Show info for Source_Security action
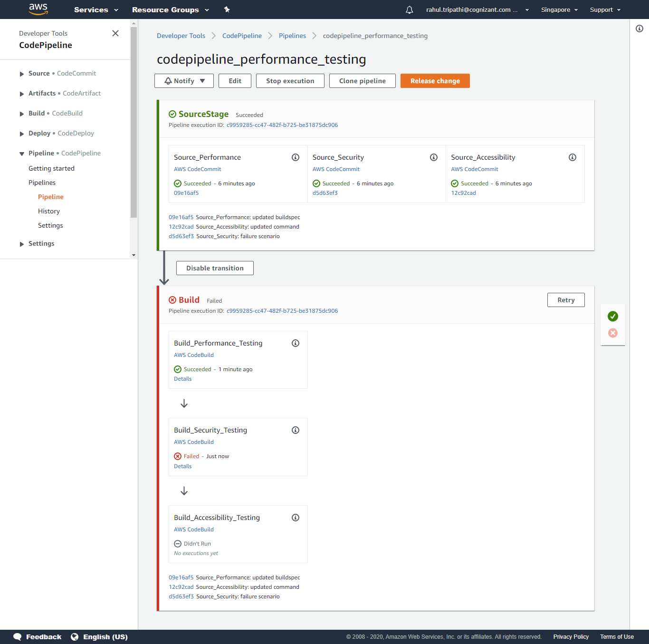Screen dimensions: 649x644 click(x=434, y=157)
